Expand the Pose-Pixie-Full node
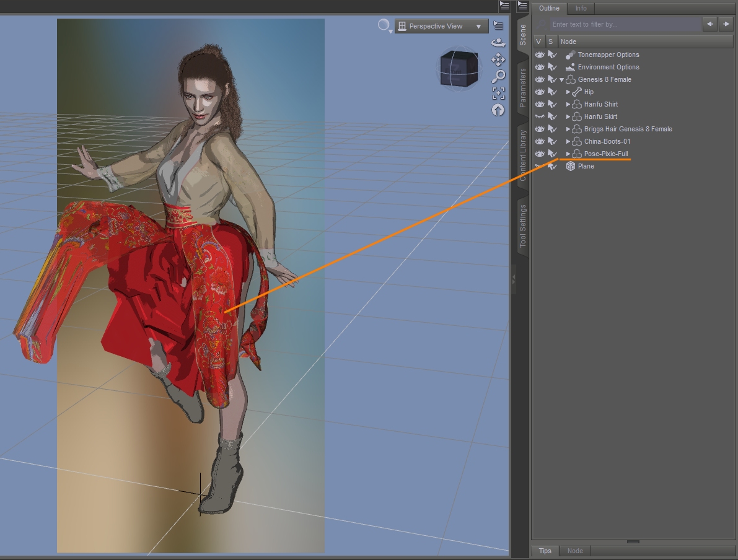 [568, 154]
